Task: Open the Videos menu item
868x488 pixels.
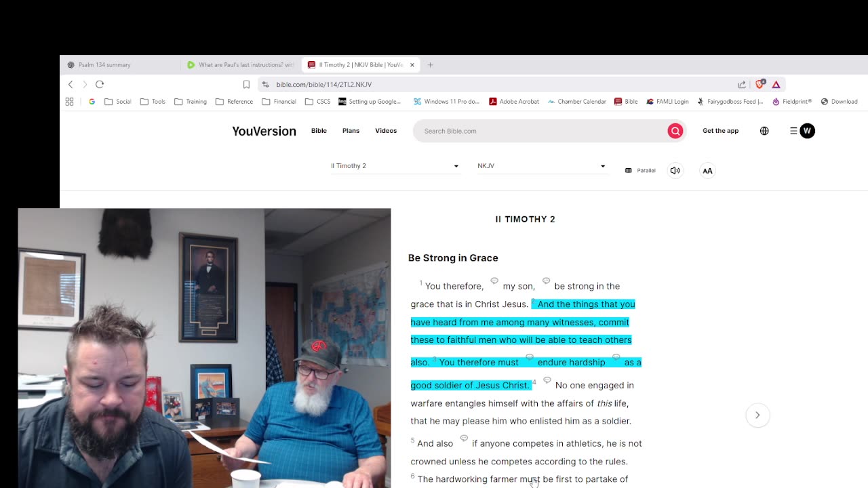Action: pos(386,131)
